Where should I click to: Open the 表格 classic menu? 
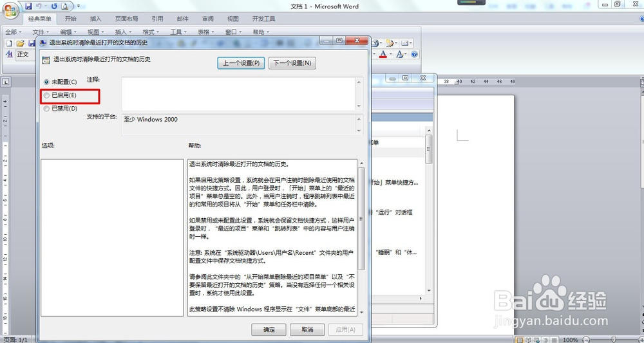coord(206,32)
